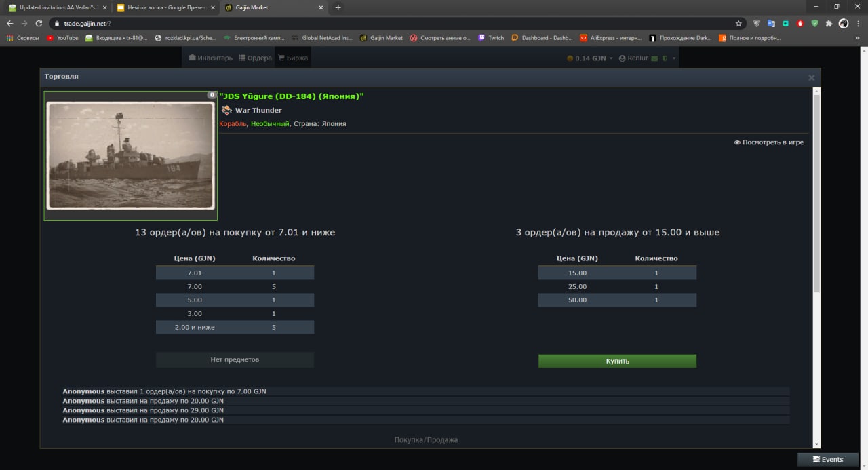Select the 2.00 и ниже row
868x470 pixels.
[235, 327]
